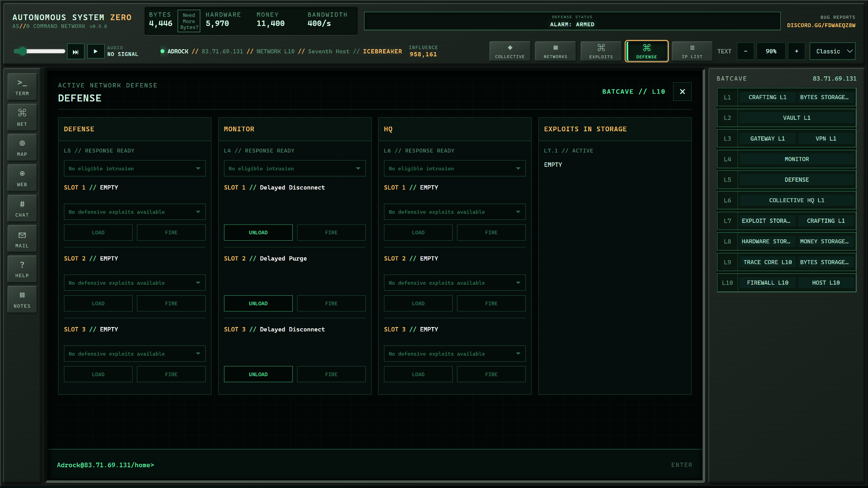
Task: Click LOAD for HQ slot 3
Action: [x=418, y=374]
